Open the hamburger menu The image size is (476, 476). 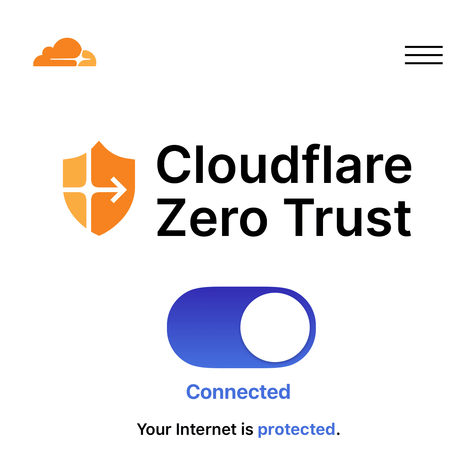[x=424, y=55]
